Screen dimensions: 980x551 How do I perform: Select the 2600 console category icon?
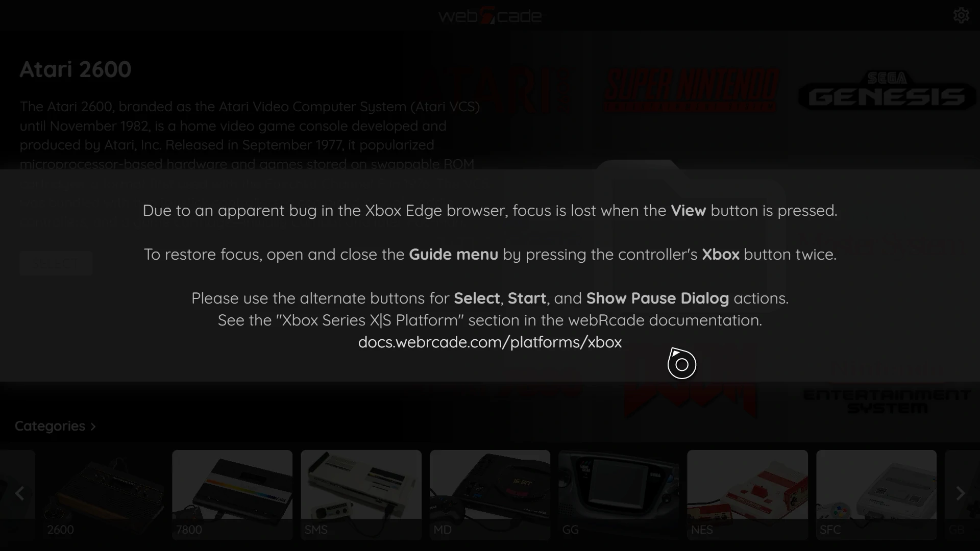104,494
